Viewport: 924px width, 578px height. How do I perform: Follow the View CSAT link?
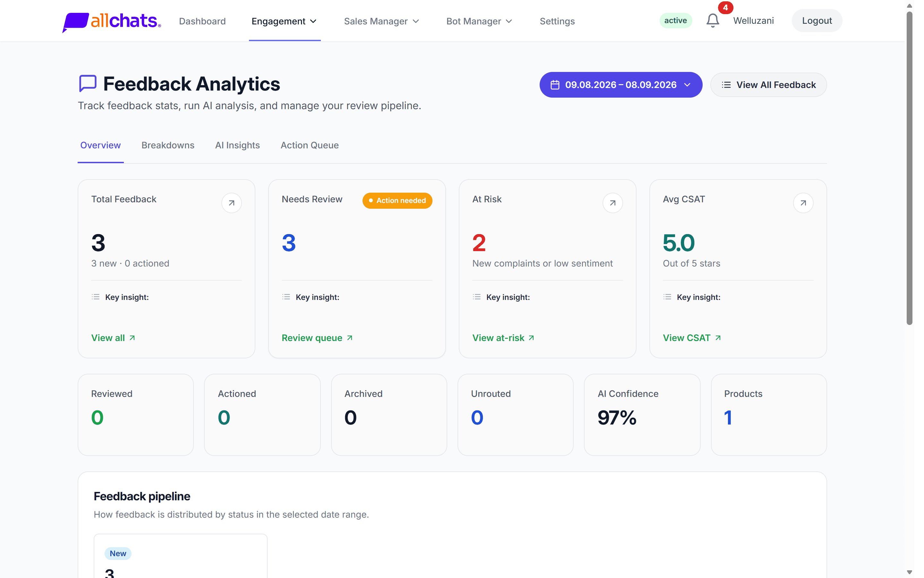[x=692, y=338]
